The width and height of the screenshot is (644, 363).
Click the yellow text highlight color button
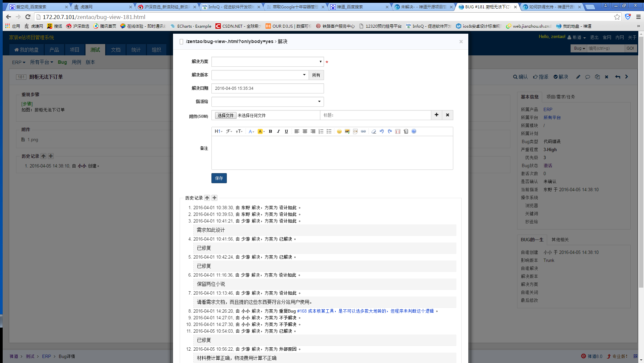261,131
